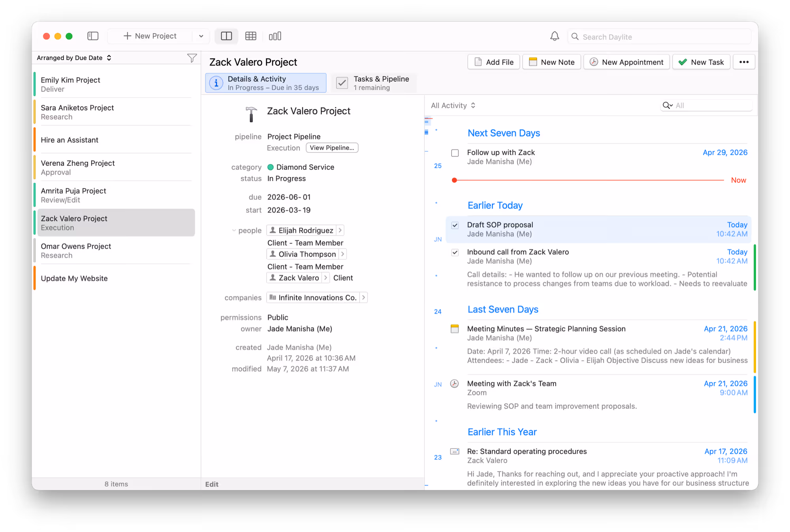The image size is (790, 532).
Task: Open Update My Website project
Action: tap(116, 278)
